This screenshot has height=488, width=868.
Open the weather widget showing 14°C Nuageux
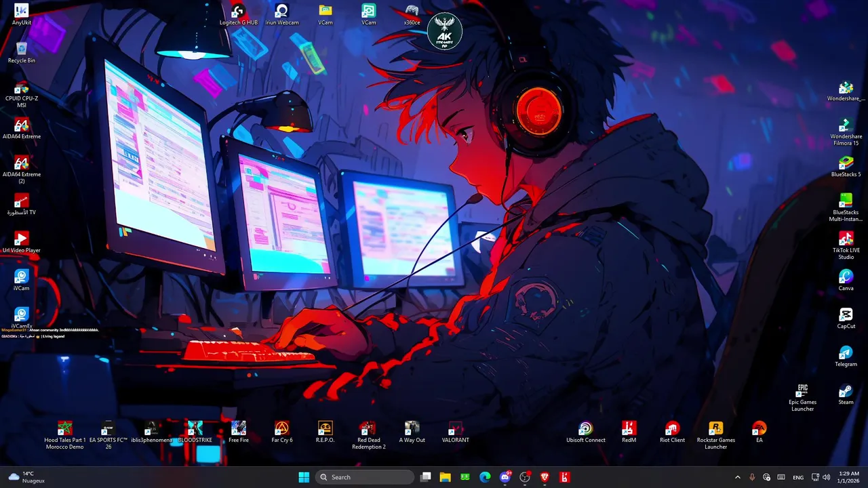(26, 477)
